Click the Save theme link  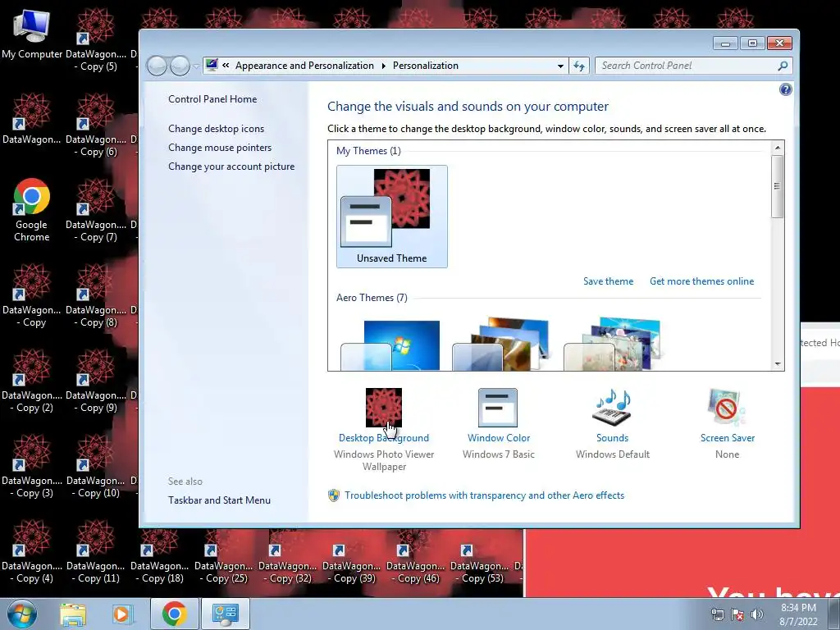(608, 281)
